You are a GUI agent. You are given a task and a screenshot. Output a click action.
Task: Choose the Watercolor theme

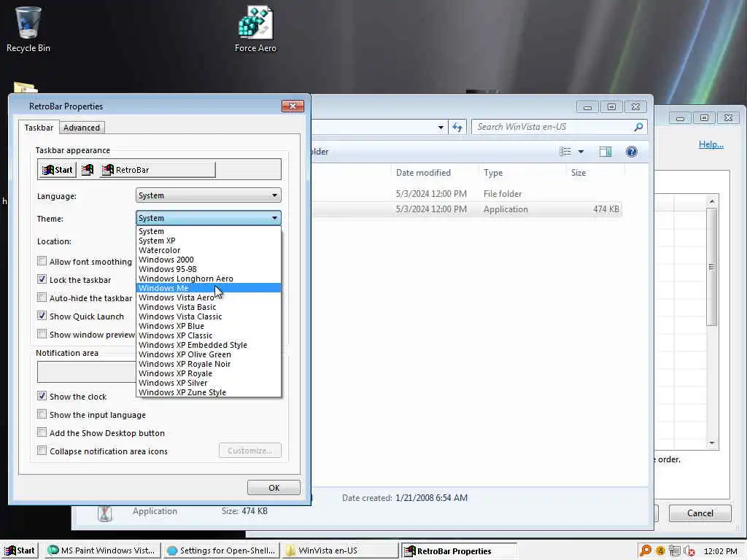pyautogui.click(x=209, y=251)
